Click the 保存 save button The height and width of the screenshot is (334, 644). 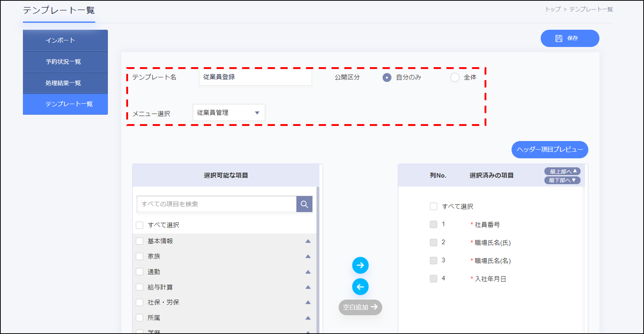tap(570, 38)
